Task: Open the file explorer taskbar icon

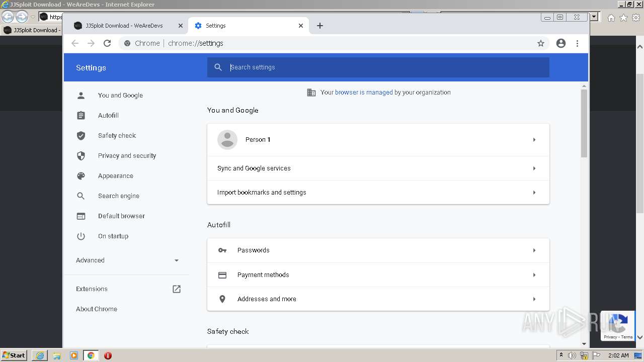Action: pos(57,355)
